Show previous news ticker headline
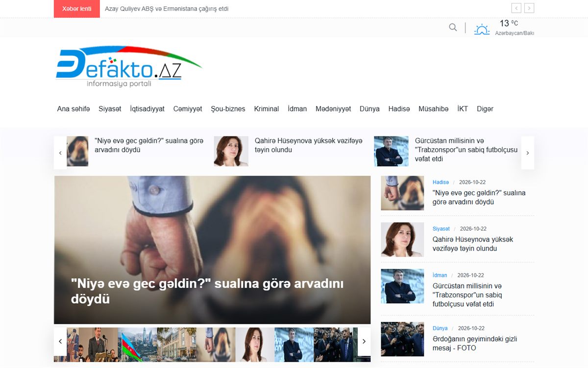 tap(516, 8)
